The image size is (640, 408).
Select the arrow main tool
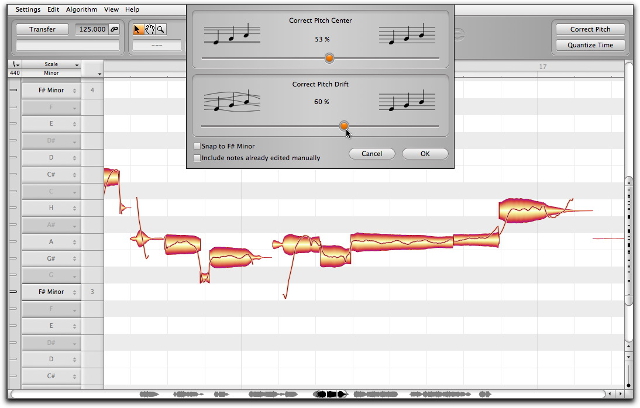tap(137, 29)
